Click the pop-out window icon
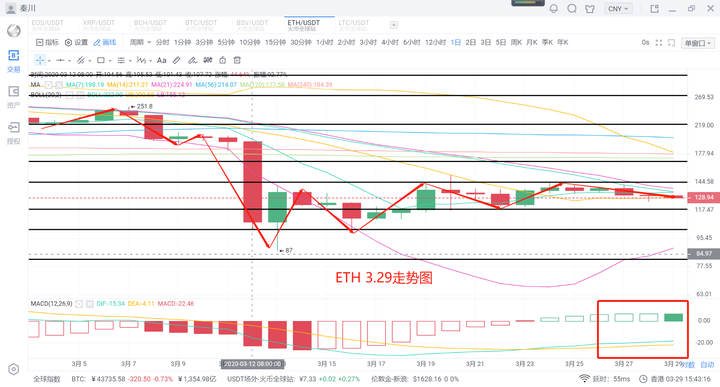Screen dimensions: 720x387 click(x=654, y=8)
